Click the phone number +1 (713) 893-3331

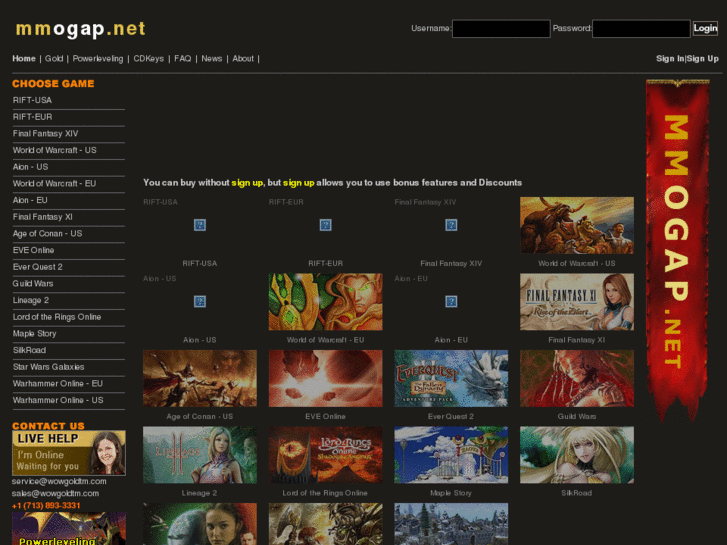tap(46, 506)
